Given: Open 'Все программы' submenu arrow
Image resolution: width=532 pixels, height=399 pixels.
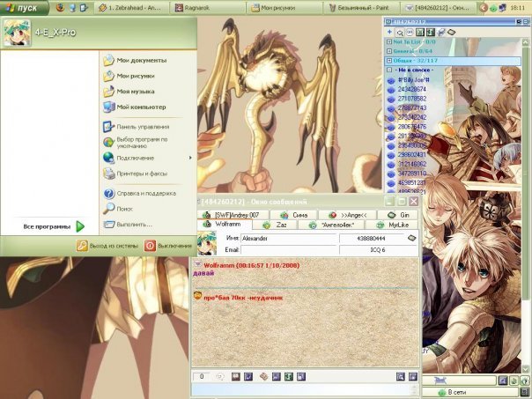Looking at the screenshot, I should 80,225.
